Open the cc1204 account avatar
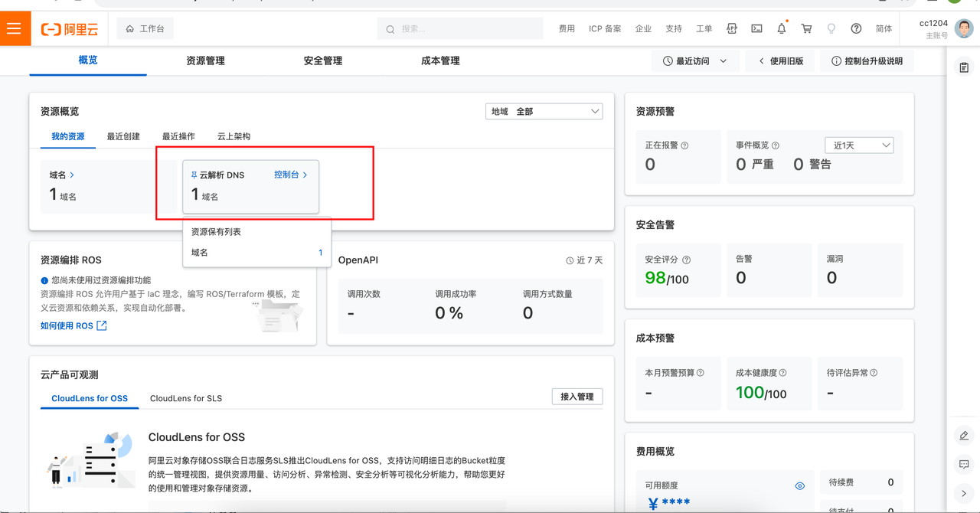 [963, 29]
